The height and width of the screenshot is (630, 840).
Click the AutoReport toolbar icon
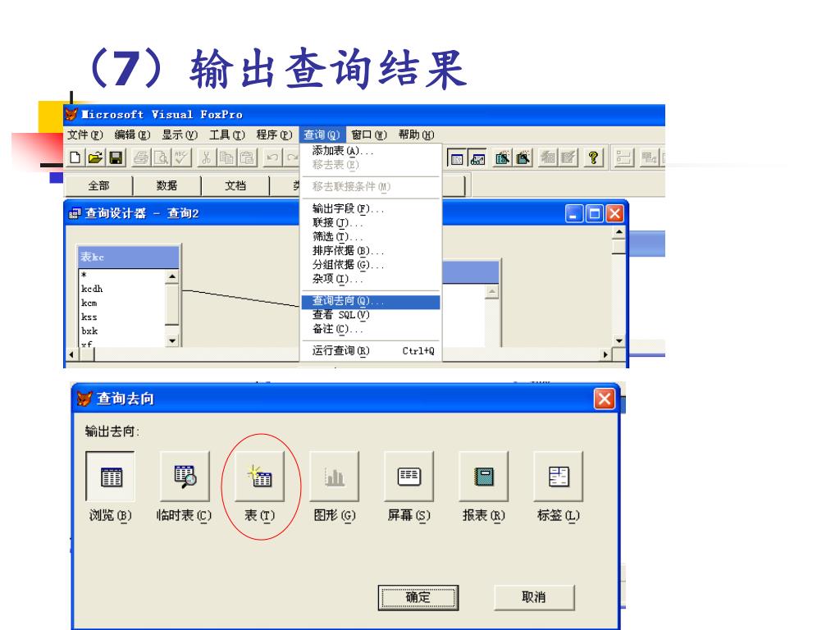pos(568,158)
